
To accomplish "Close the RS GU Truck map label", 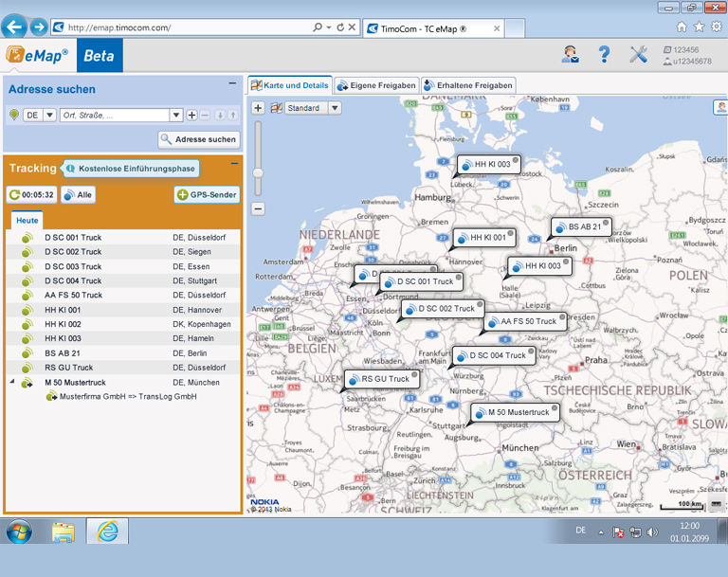I will click(414, 374).
